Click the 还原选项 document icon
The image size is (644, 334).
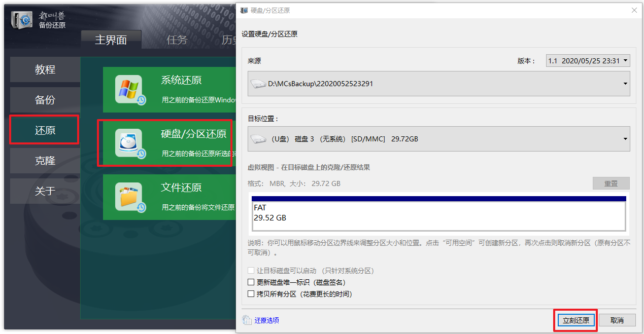(247, 320)
